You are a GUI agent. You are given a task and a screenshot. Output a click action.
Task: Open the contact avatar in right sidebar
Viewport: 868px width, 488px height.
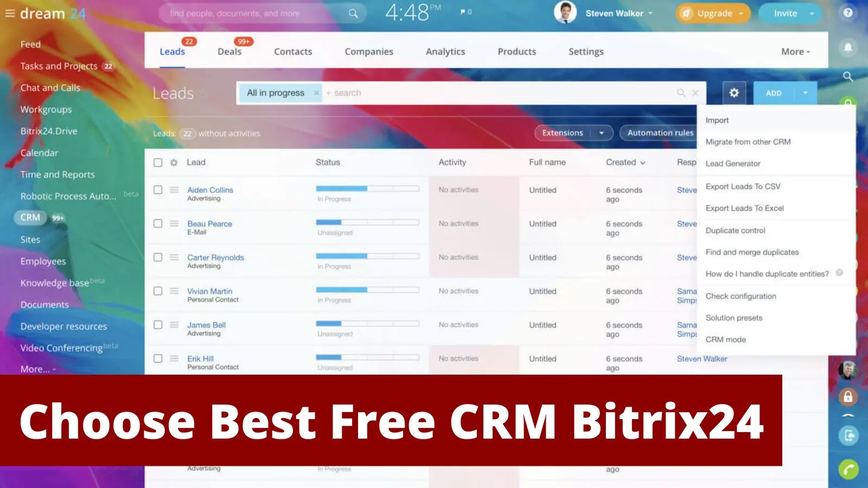(x=848, y=370)
